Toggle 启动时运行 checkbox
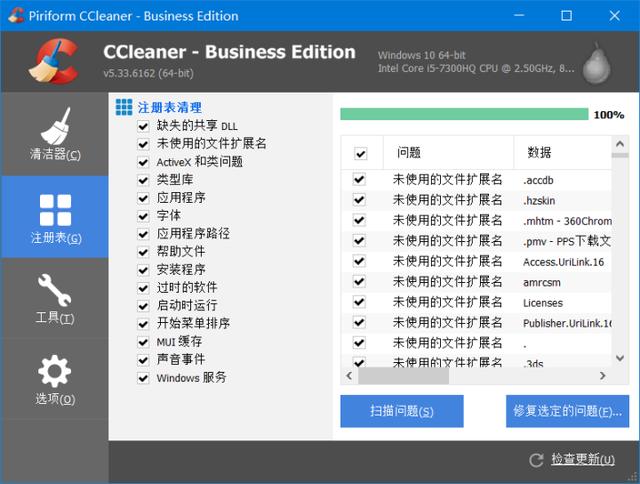 [143, 306]
